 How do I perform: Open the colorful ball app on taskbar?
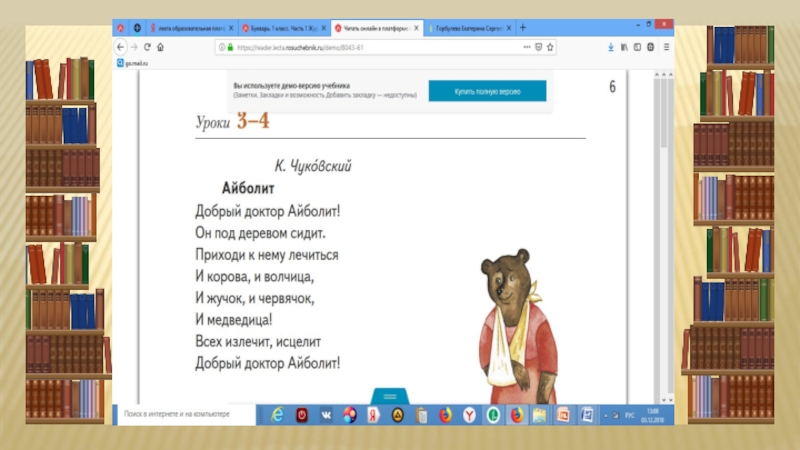point(349,415)
